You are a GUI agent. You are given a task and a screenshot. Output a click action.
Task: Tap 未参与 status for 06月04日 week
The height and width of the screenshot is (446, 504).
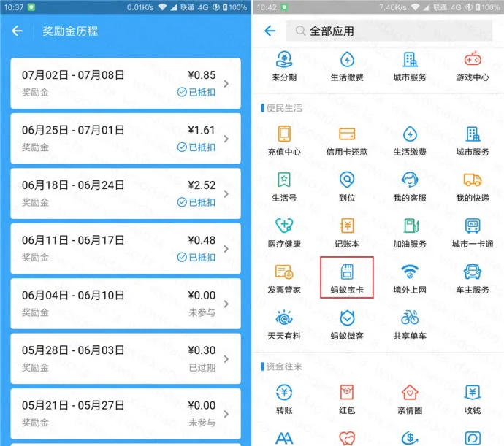coord(202,312)
